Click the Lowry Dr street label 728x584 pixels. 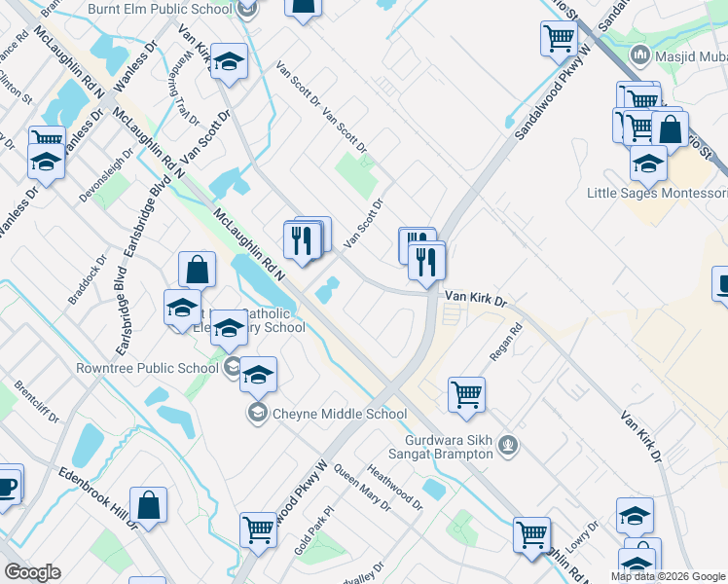click(582, 536)
